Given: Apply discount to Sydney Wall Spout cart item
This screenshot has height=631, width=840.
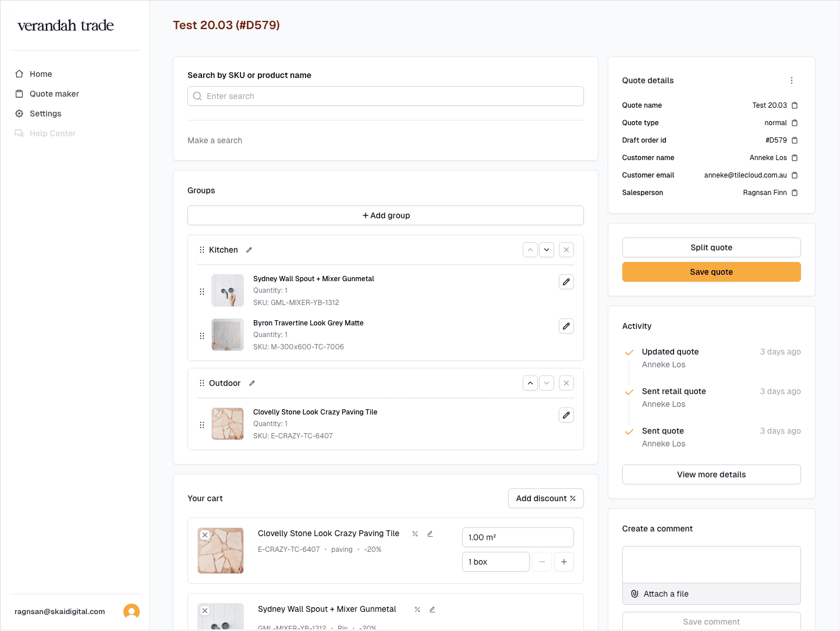Looking at the screenshot, I should [417, 609].
